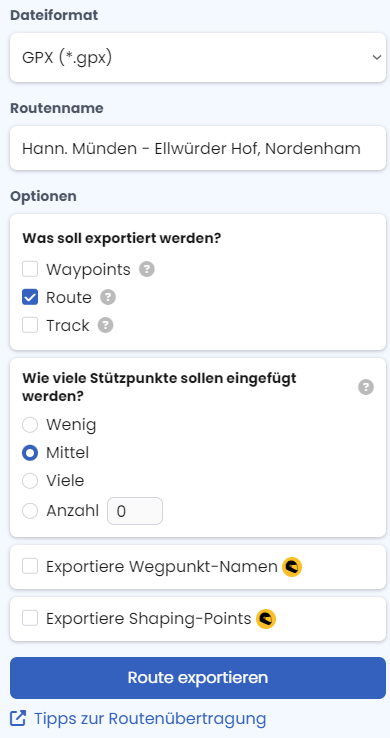Enable the Track checkbox
Screen dimensions: 390x738
tap(30, 325)
